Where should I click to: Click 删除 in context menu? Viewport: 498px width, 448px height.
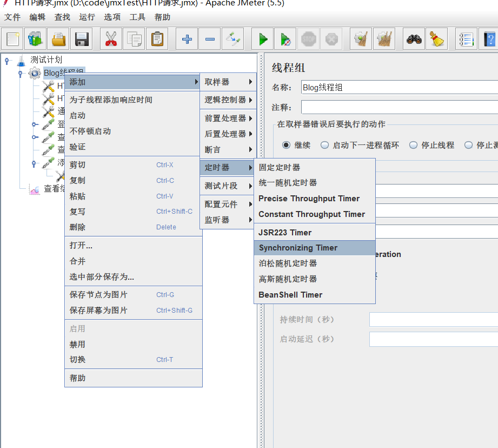(134, 227)
